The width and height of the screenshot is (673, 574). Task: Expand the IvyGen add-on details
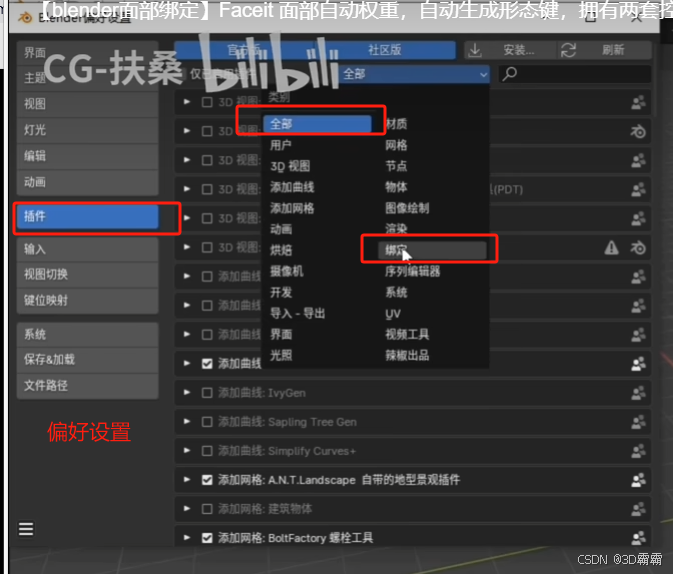pyautogui.click(x=187, y=392)
